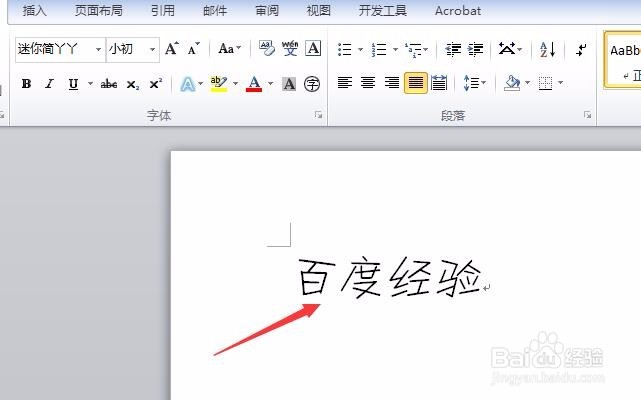Expand font color dropdown arrow
The width and height of the screenshot is (641, 400).
(270, 84)
